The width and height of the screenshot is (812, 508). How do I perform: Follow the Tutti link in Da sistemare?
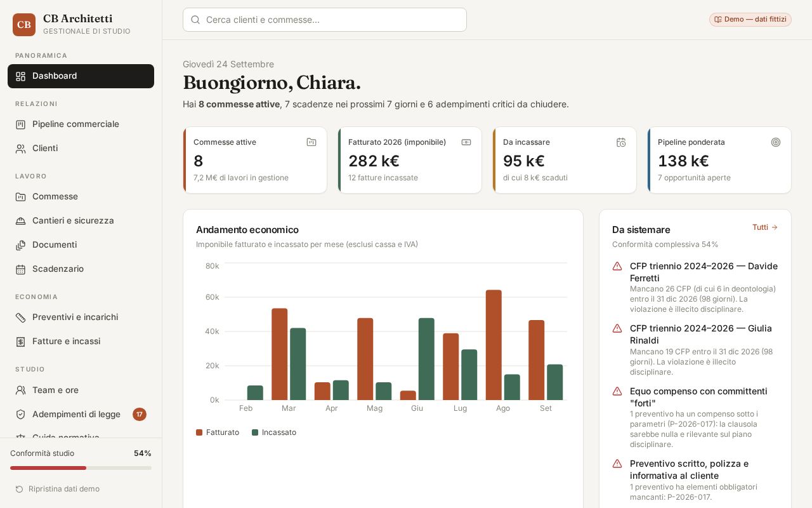(765, 227)
